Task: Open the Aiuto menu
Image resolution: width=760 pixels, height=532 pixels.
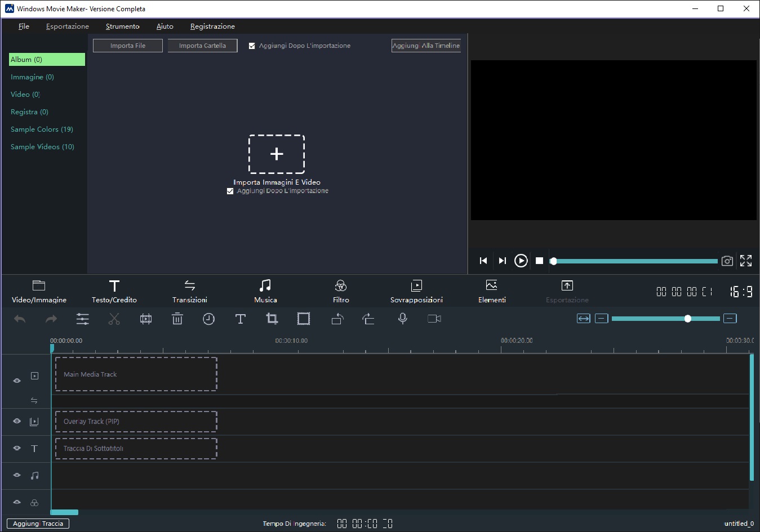Action: tap(165, 26)
